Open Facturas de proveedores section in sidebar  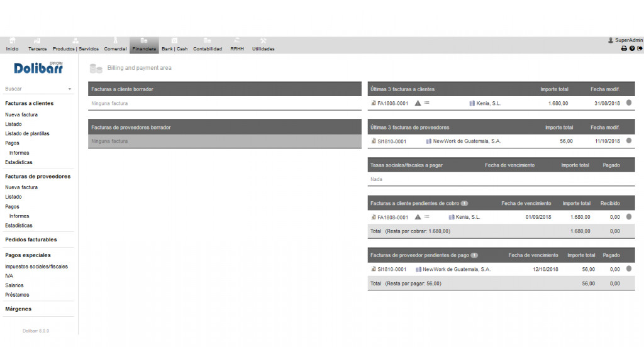(x=38, y=177)
